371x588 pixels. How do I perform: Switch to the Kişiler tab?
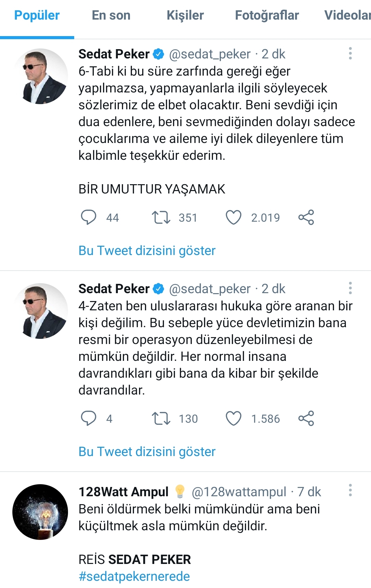tap(185, 15)
